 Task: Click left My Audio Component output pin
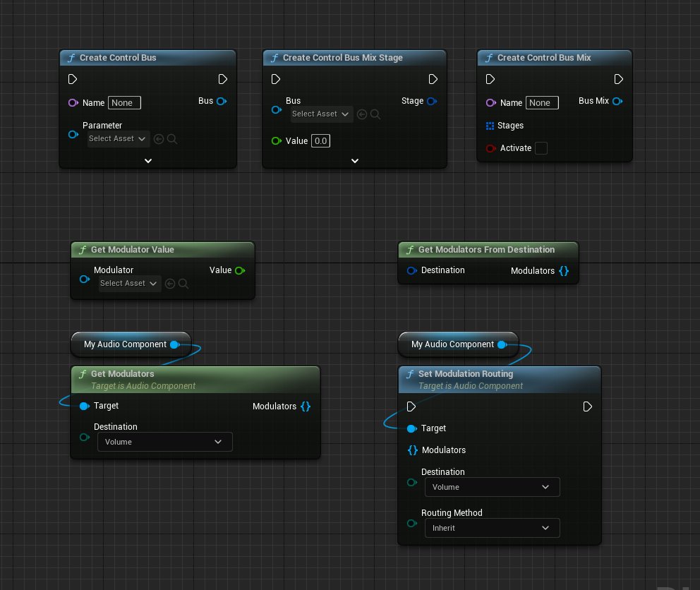174,344
